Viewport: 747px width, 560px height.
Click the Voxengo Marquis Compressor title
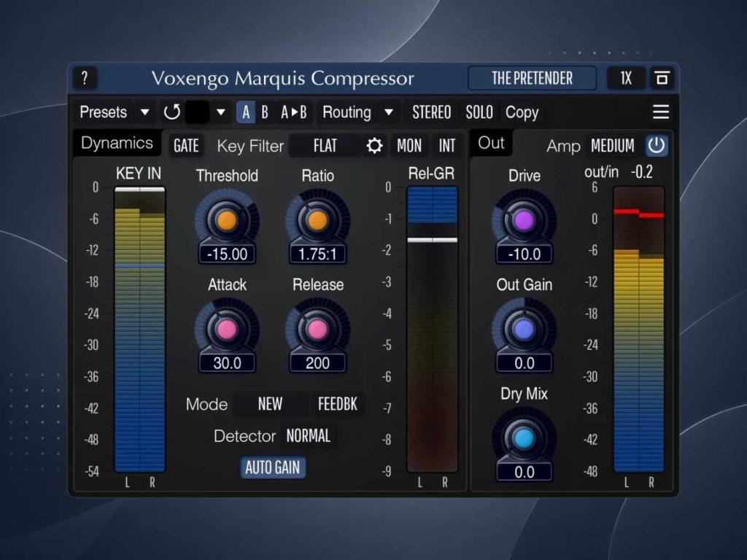tap(282, 78)
